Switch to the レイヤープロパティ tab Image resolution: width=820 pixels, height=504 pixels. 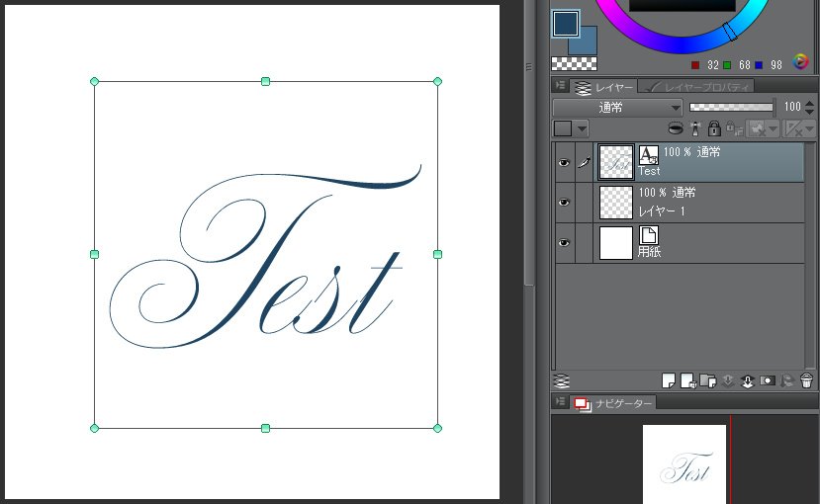[x=695, y=87]
